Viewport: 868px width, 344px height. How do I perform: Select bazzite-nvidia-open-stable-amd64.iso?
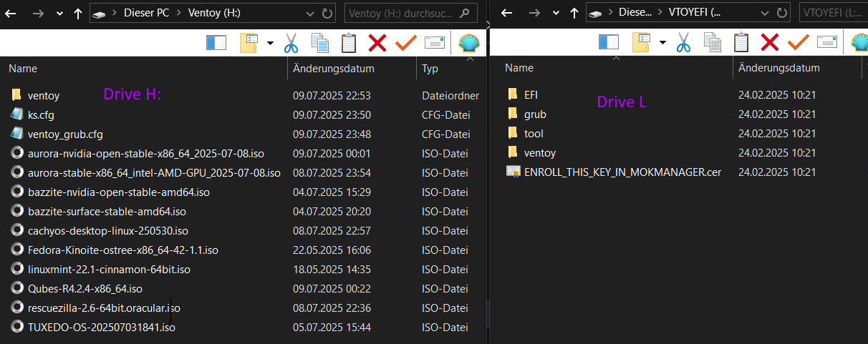(118, 192)
